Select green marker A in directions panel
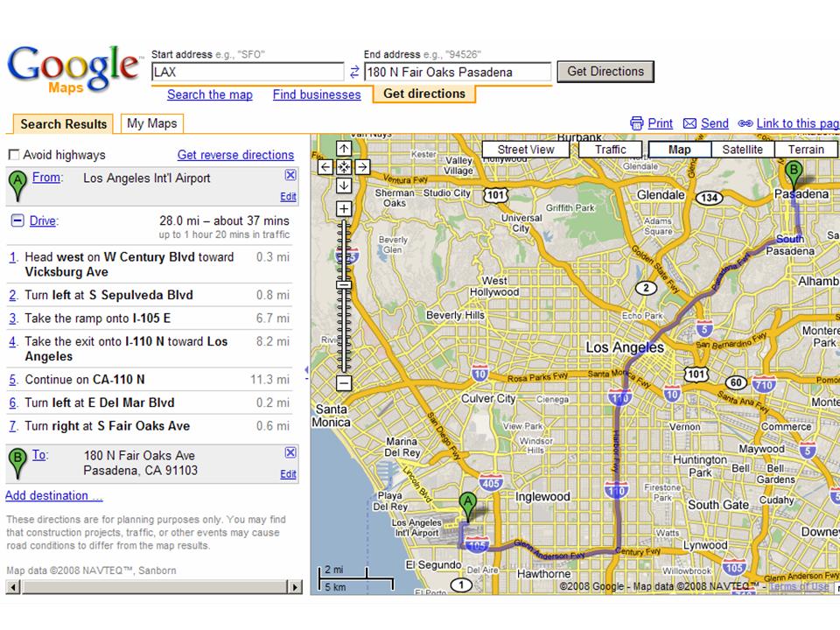 point(17,185)
